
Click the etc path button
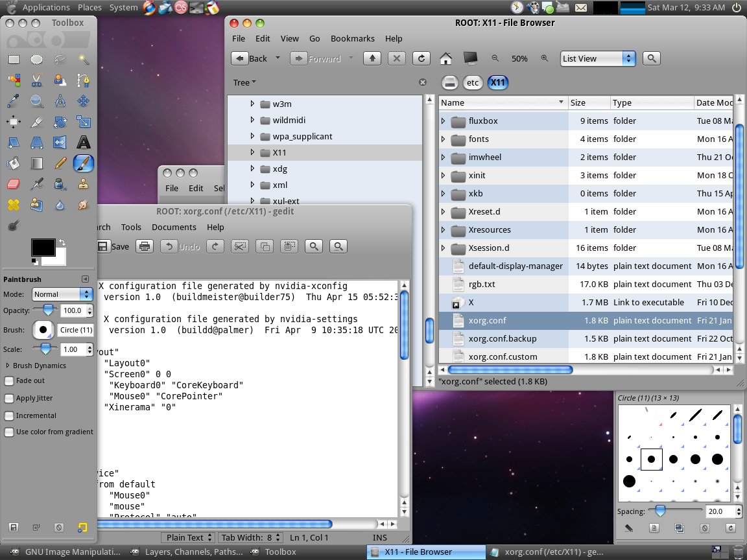click(473, 83)
